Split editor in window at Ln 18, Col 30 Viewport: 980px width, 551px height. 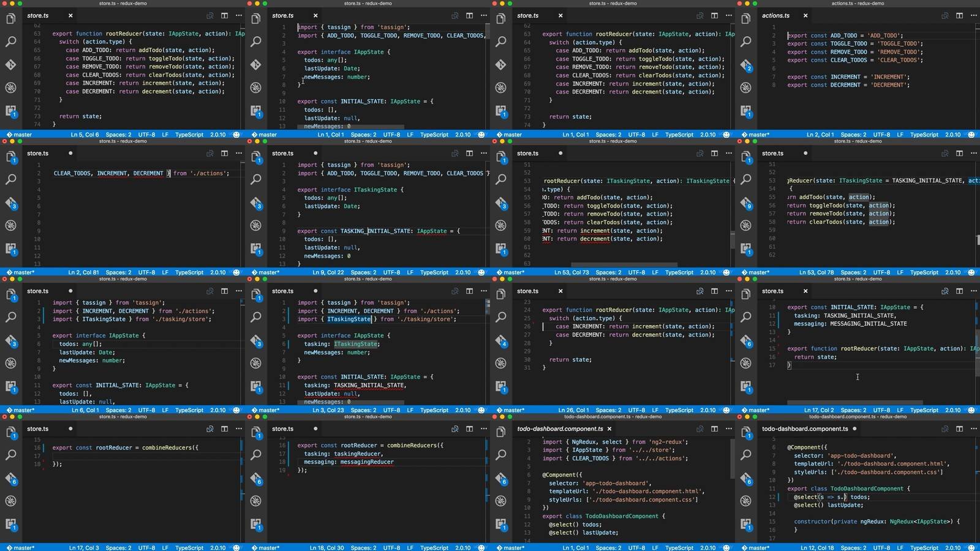click(x=469, y=429)
